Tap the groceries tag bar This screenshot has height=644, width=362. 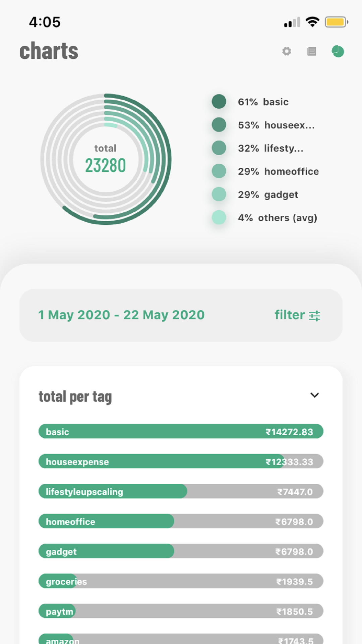click(181, 581)
